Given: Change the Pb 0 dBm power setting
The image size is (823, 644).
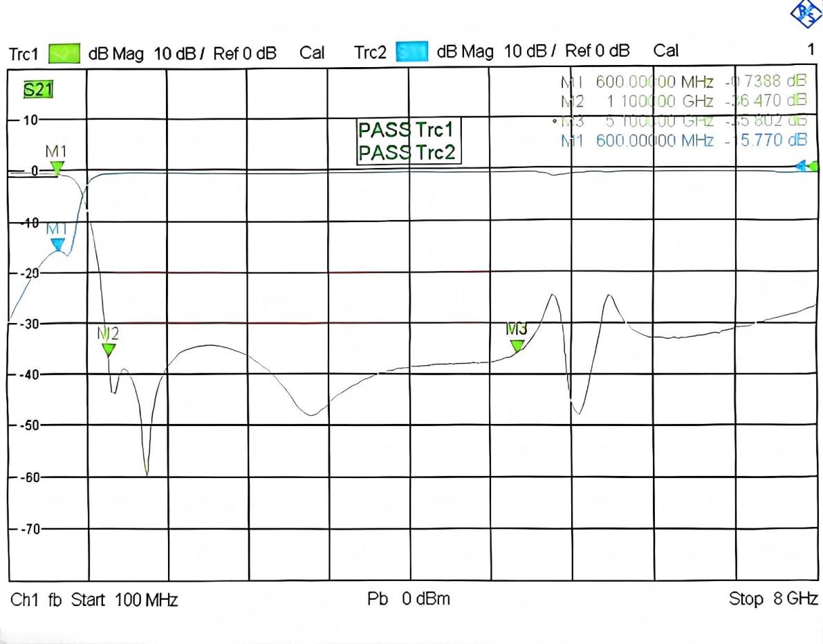Looking at the screenshot, I should pyautogui.click(x=408, y=599).
